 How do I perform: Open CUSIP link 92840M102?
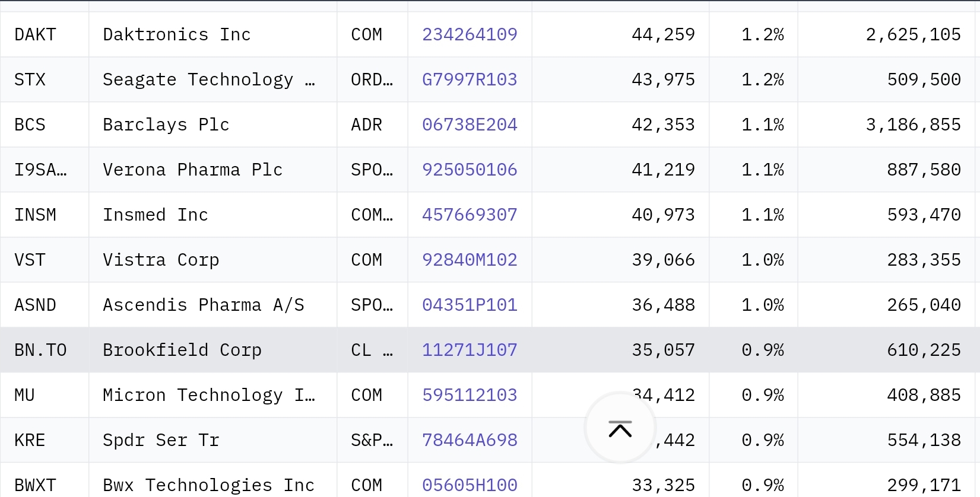(470, 260)
